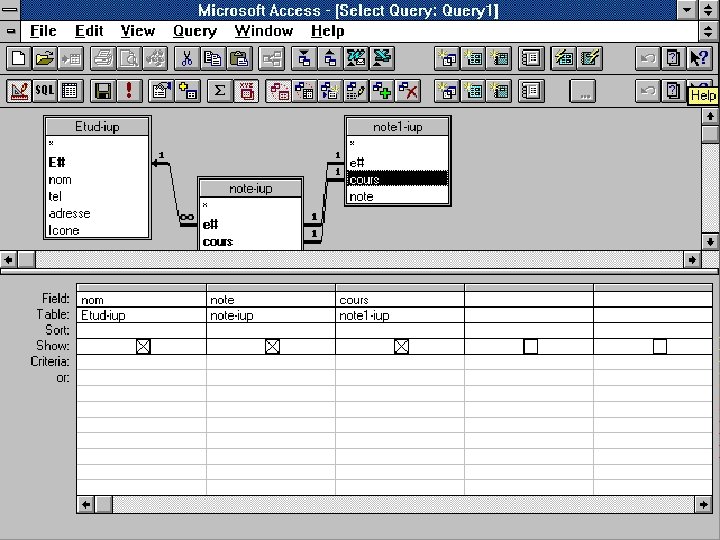Open query window control menu beside File

(x=10, y=31)
